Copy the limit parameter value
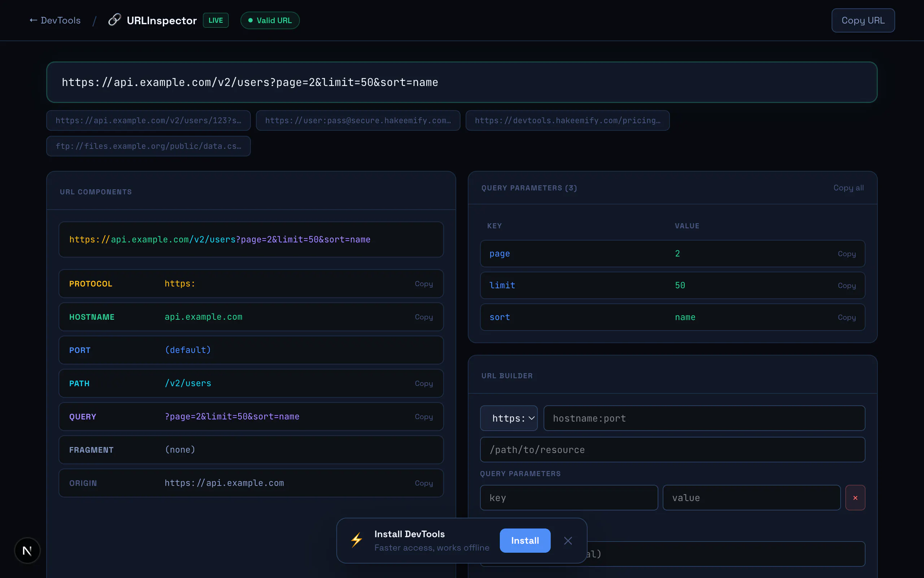This screenshot has height=578, width=924. point(846,285)
